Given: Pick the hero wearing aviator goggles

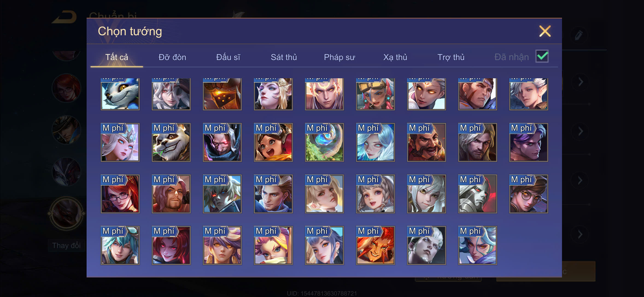Looking at the screenshot, I should [x=375, y=94].
